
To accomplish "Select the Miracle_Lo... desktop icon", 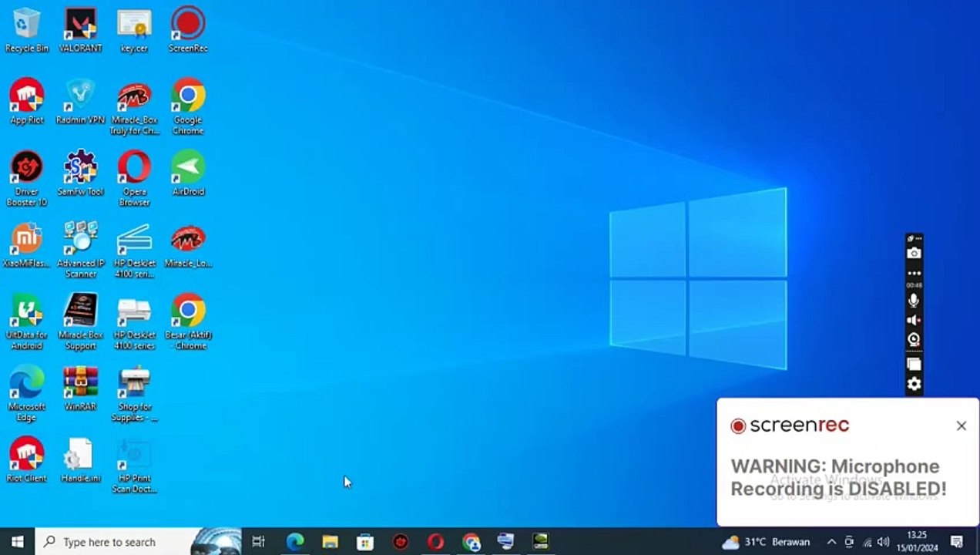I will pyautogui.click(x=188, y=245).
